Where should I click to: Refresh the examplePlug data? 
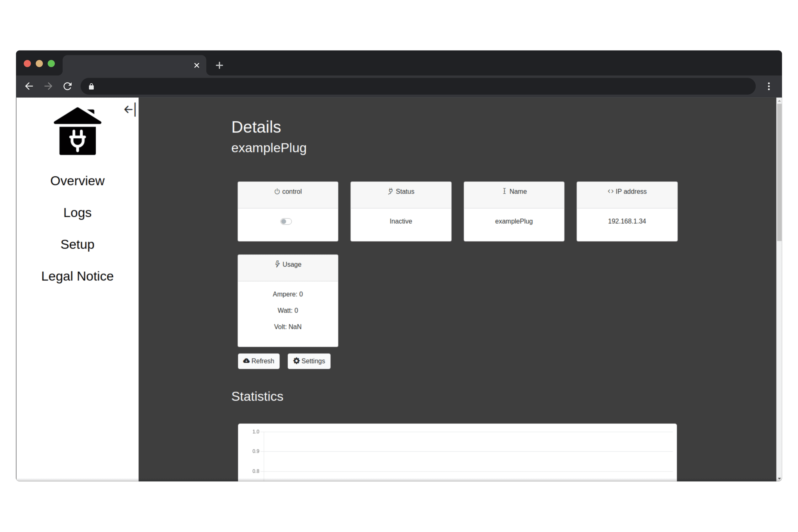click(x=259, y=361)
